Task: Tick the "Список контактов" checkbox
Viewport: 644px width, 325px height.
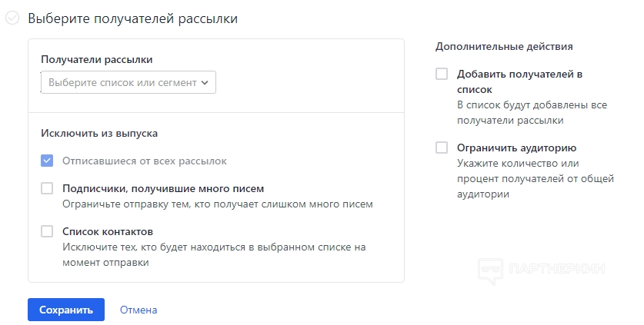Action: tap(47, 231)
